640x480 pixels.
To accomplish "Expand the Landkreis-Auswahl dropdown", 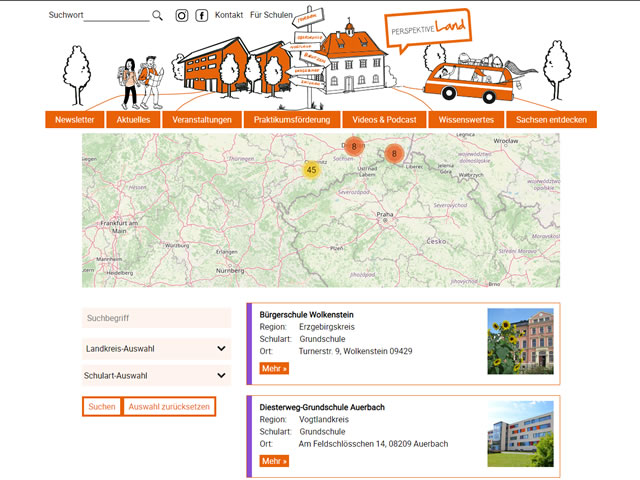I will tap(157, 349).
